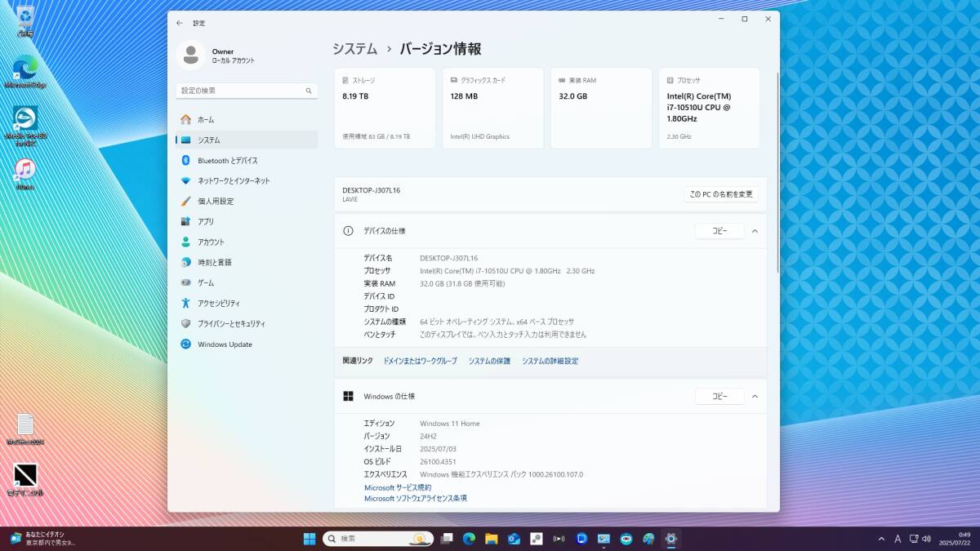Click the settings back arrow

[x=180, y=23]
